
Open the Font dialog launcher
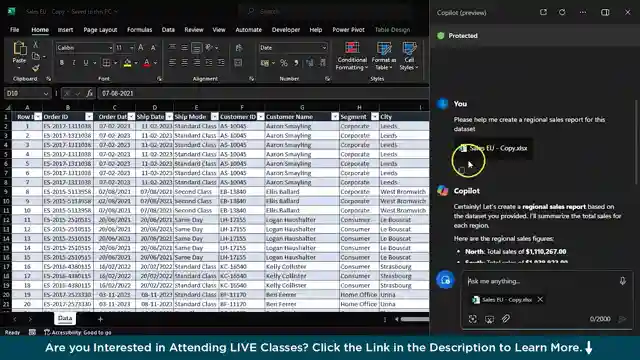(159, 79)
